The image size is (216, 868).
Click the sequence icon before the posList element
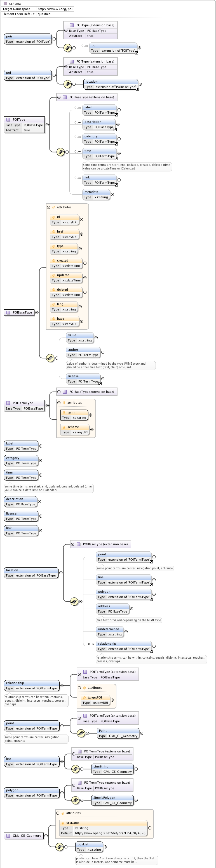(x=59, y=847)
